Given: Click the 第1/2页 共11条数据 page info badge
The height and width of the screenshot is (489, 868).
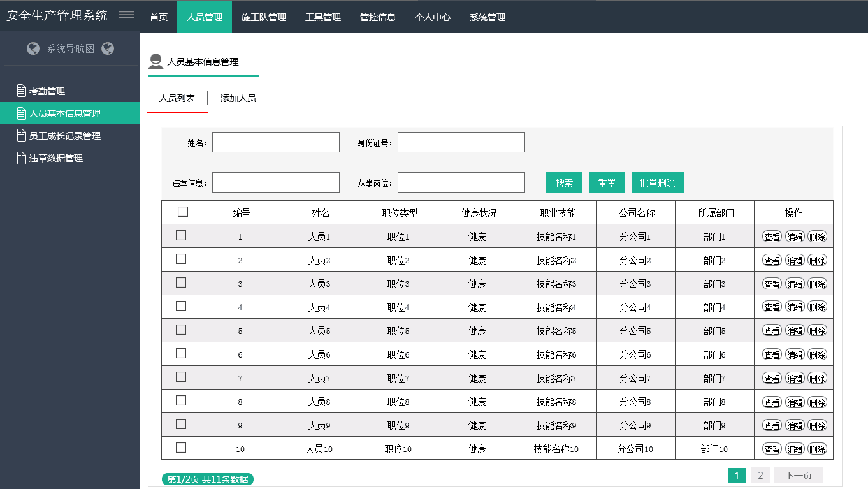Looking at the screenshot, I should pyautogui.click(x=208, y=479).
